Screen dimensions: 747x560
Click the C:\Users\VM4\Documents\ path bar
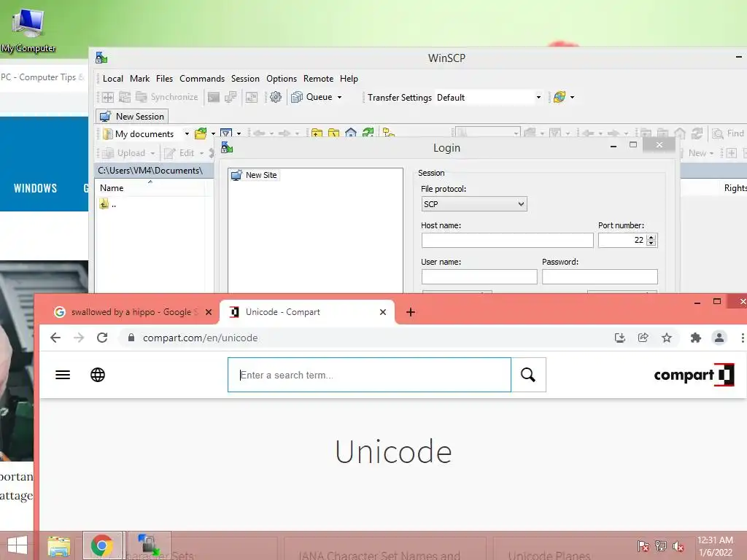tap(153, 171)
